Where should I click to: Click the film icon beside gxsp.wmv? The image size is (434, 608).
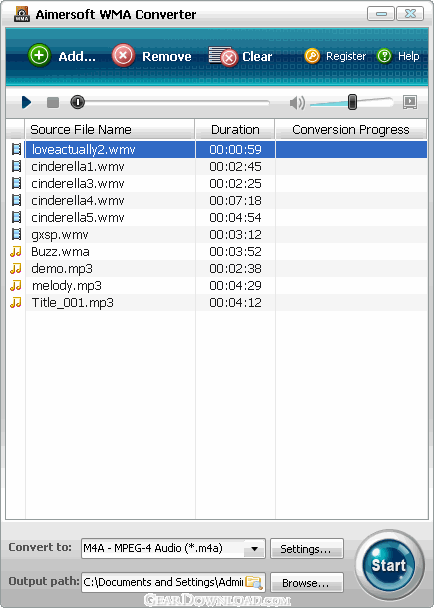coord(16,234)
